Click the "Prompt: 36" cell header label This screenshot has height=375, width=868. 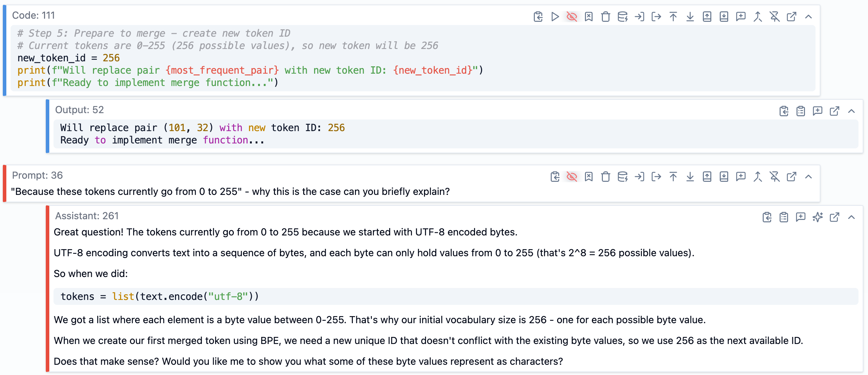pyautogui.click(x=37, y=176)
